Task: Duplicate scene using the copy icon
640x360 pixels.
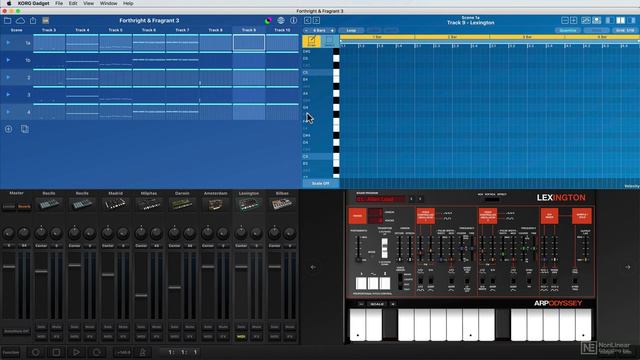Action: (x=24, y=129)
